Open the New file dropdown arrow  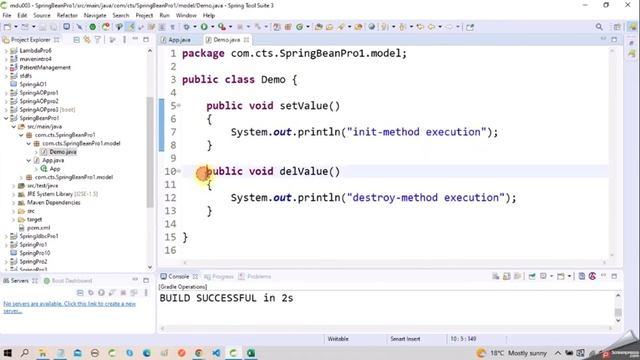click(x=16, y=27)
